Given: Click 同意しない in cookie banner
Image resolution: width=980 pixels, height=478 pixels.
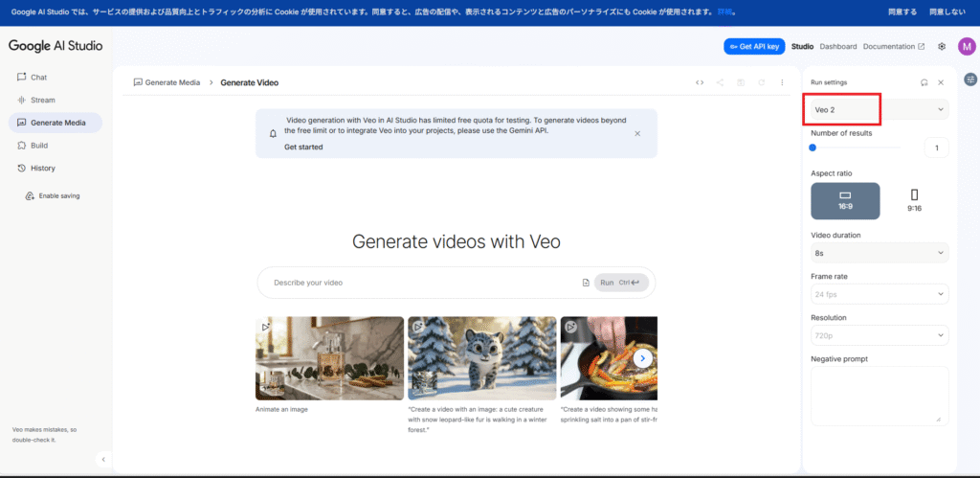Looking at the screenshot, I should click(947, 11).
